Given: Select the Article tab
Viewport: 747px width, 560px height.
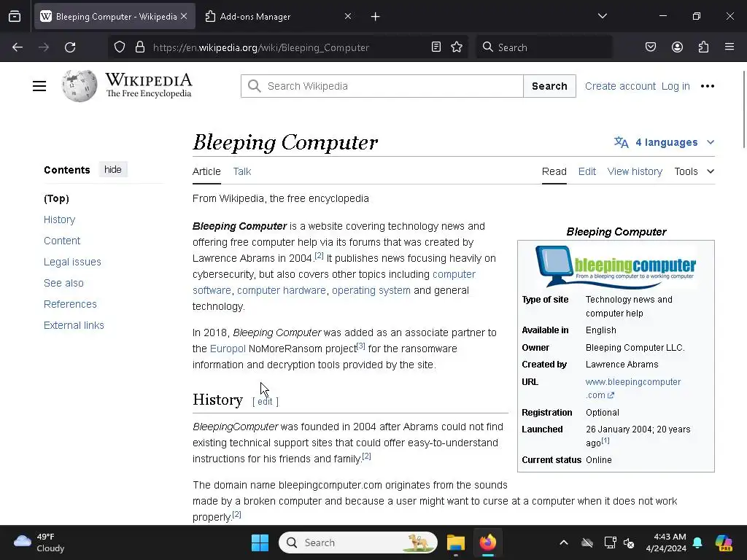Looking at the screenshot, I should coord(206,171).
